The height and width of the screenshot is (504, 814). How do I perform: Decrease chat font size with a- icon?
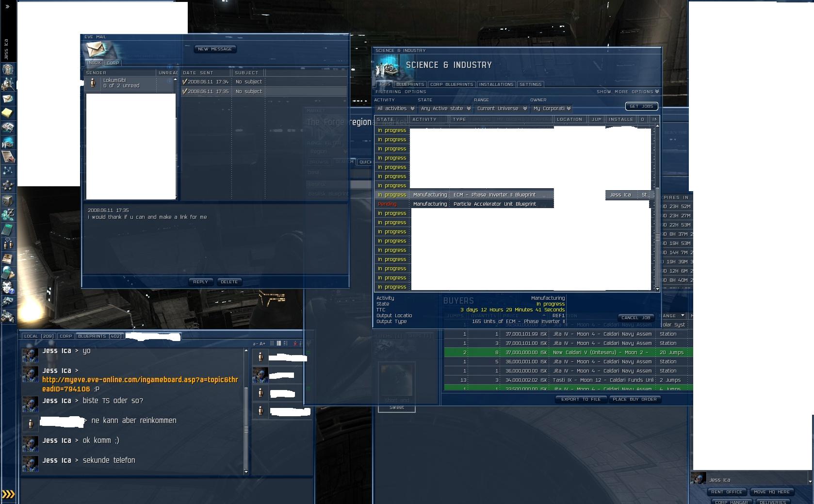(x=255, y=343)
